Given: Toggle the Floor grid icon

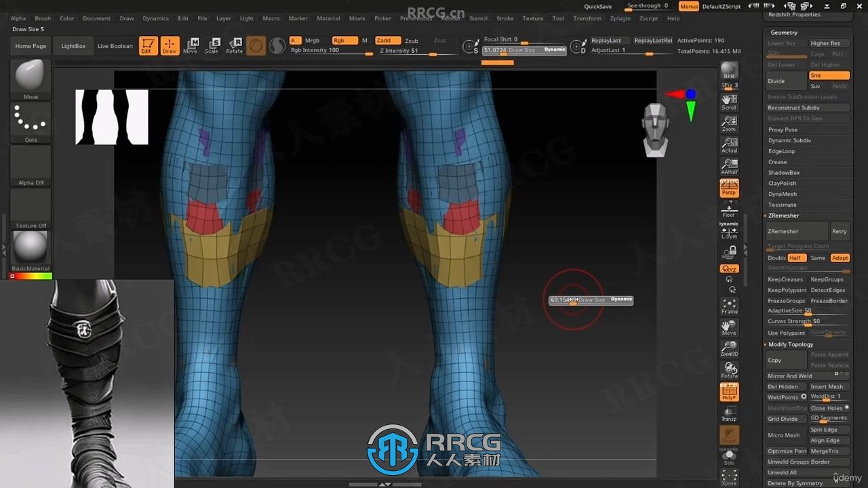Looking at the screenshot, I should 729,210.
